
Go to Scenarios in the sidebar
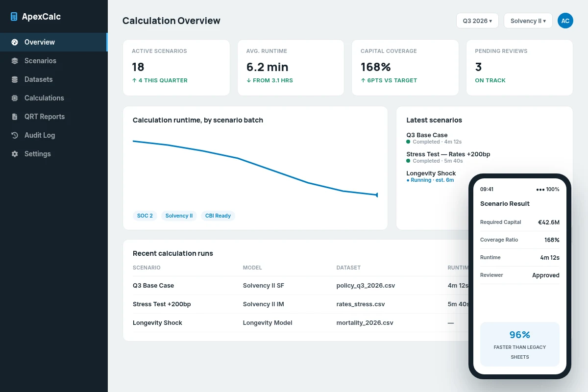pyautogui.click(x=53, y=61)
